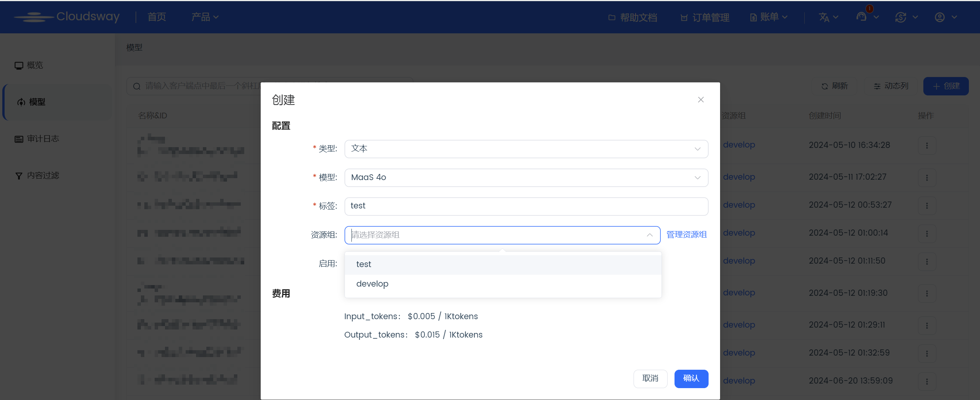Click the currency exchange icon in header
The width and height of the screenshot is (980, 400).
(x=901, y=17)
